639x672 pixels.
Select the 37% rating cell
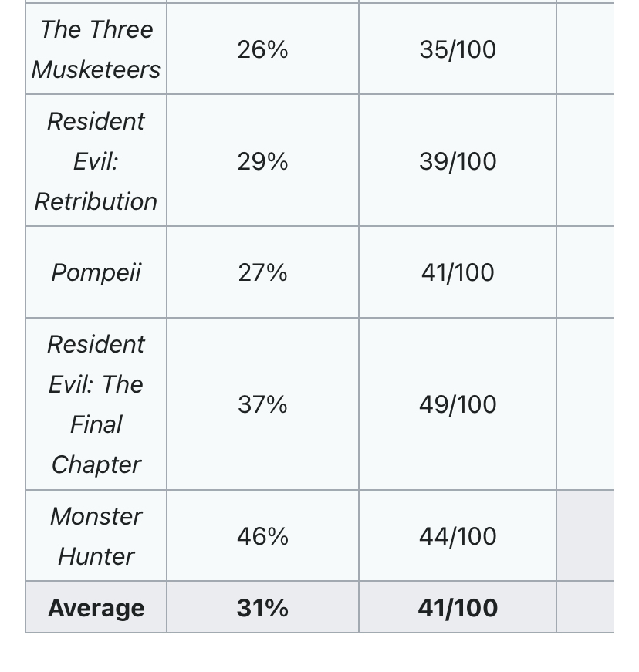coord(262,404)
